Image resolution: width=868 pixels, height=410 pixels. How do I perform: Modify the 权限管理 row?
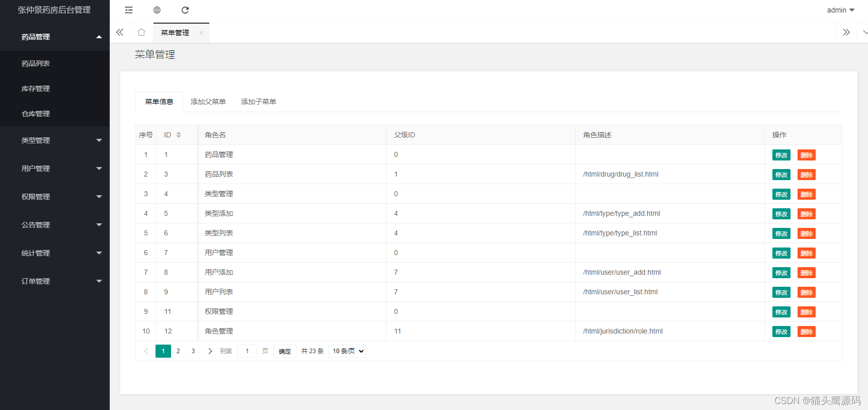[781, 312]
